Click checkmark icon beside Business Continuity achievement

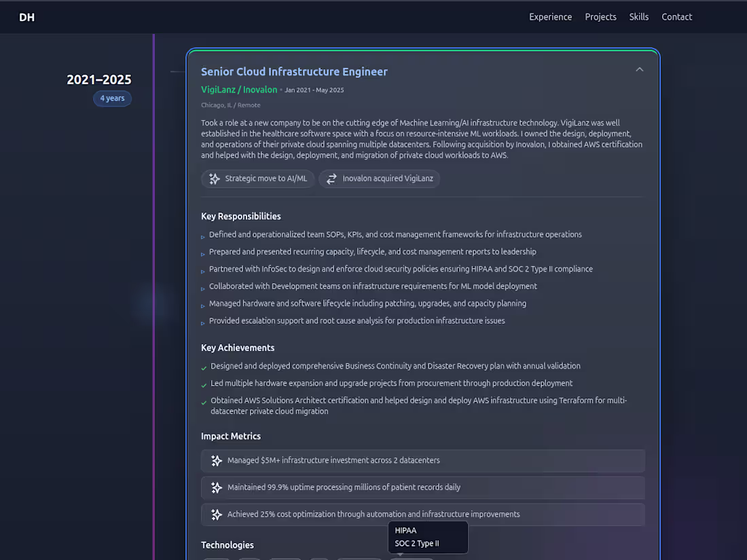tap(204, 368)
